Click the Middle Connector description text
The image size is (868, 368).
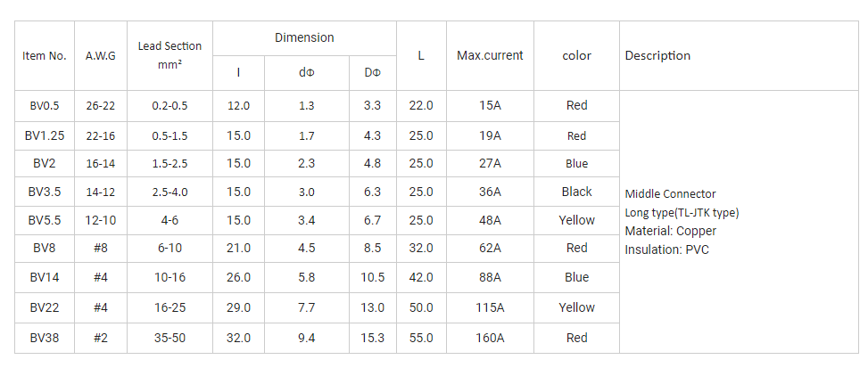pos(670,193)
